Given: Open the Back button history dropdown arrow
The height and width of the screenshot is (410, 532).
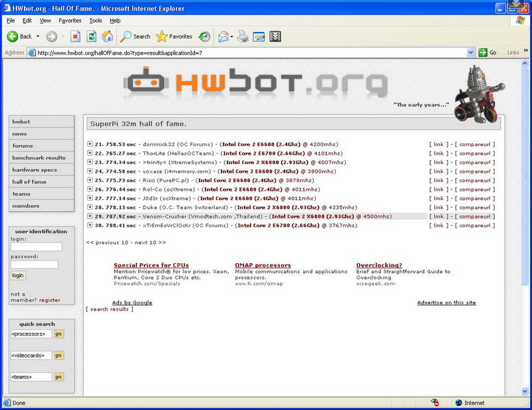Looking at the screenshot, I should tap(38, 37).
